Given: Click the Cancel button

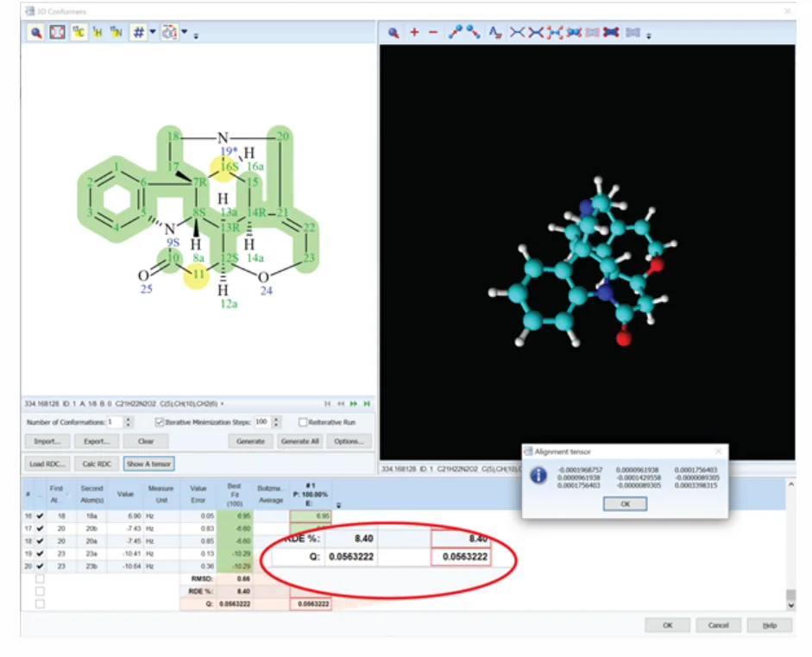Looking at the screenshot, I should [x=718, y=625].
